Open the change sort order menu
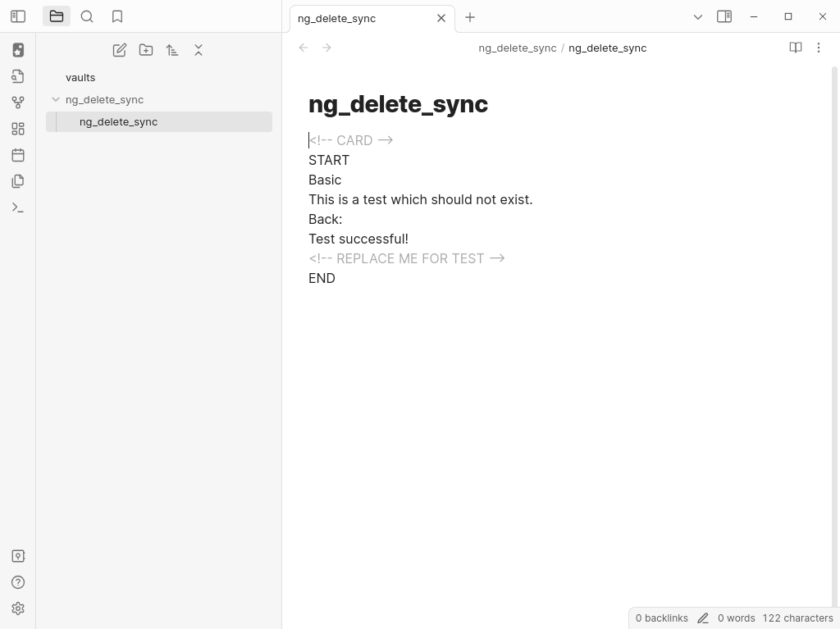The image size is (840, 629). (172, 50)
